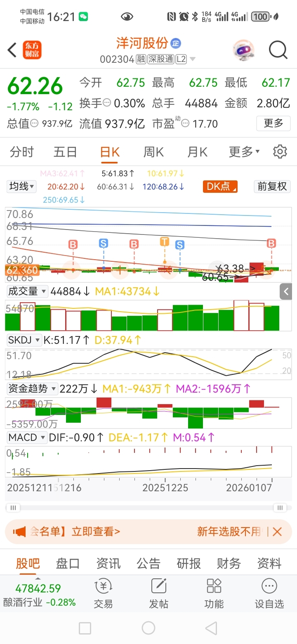Open the MACD indicator dropdown

27,438
